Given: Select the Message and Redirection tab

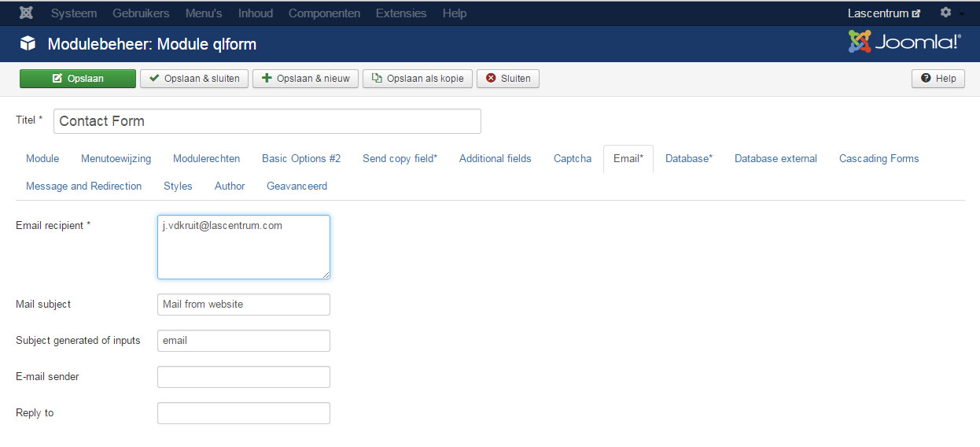Looking at the screenshot, I should pos(83,187).
